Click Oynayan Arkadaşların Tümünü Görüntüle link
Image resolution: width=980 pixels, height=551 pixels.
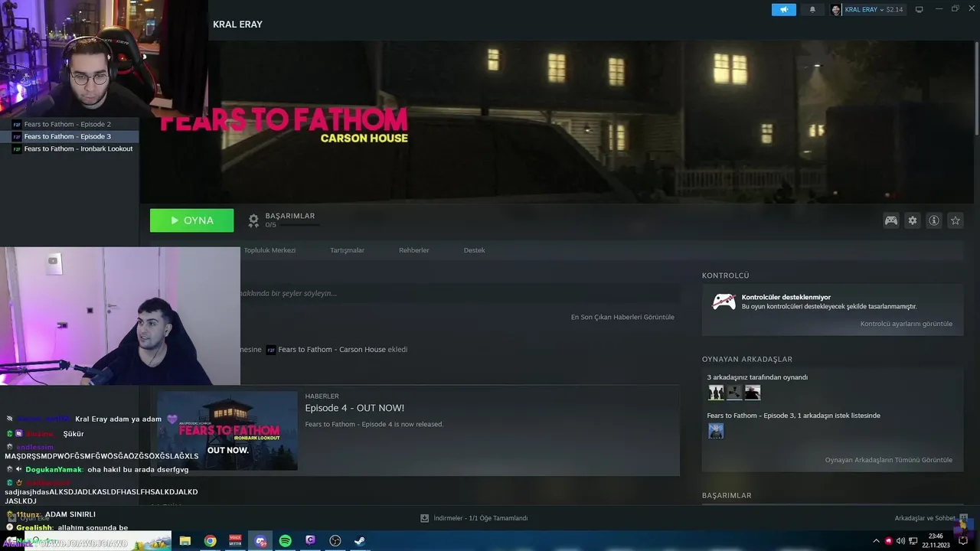point(889,460)
